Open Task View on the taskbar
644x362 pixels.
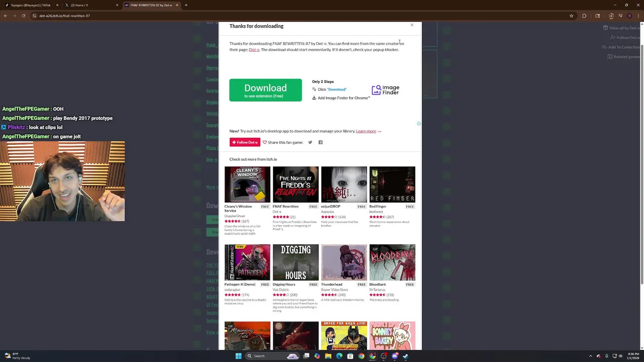click(306, 356)
